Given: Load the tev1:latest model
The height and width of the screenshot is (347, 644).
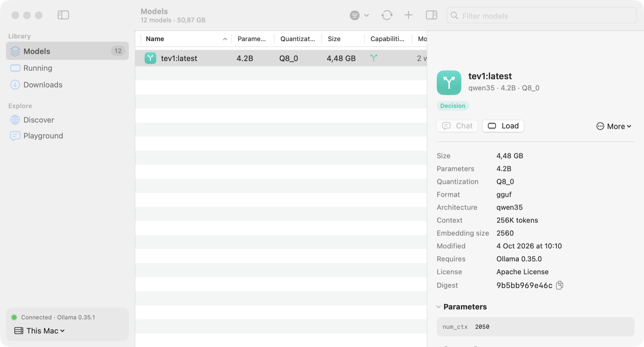Looking at the screenshot, I should [503, 126].
